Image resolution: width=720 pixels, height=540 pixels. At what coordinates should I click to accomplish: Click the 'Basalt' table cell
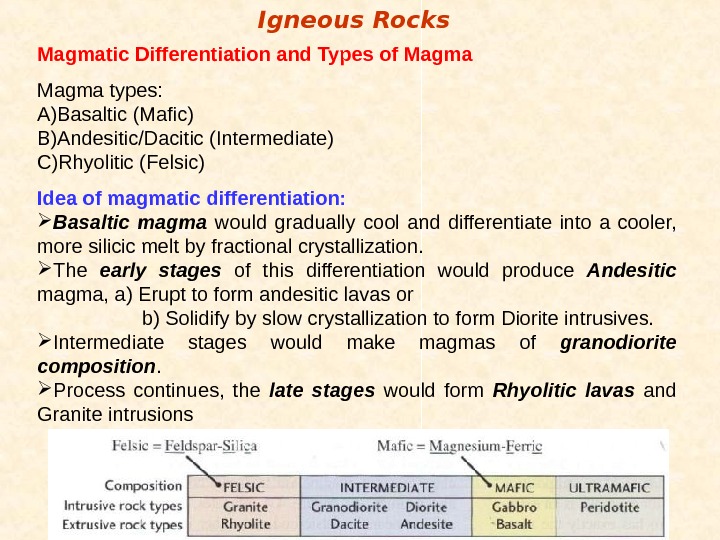tap(514, 524)
